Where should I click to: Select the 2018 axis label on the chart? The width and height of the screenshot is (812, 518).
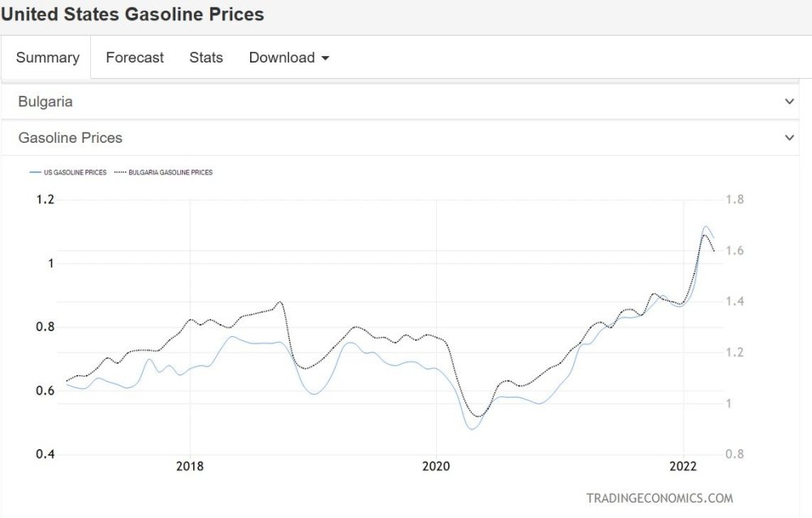pos(189,467)
